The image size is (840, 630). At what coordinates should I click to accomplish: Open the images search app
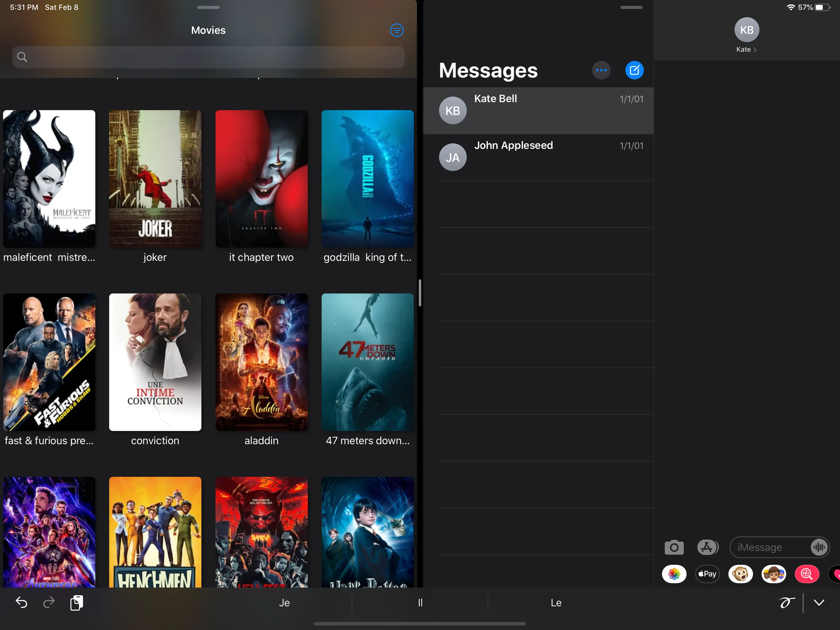click(806, 574)
